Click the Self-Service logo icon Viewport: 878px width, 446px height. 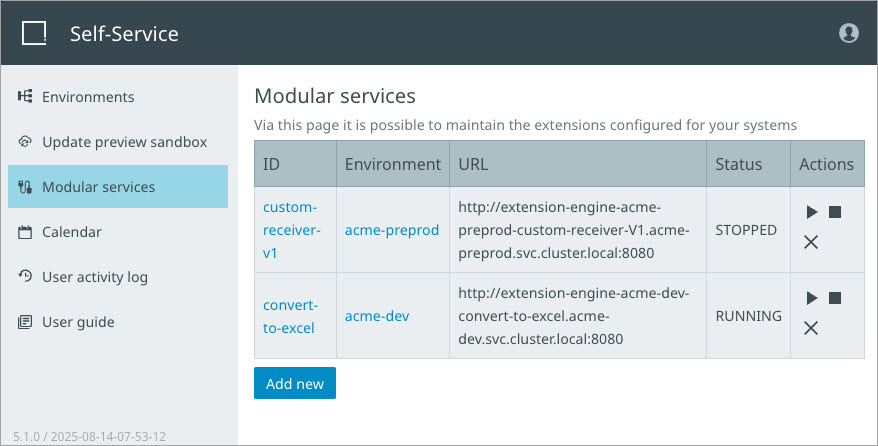click(x=34, y=34)
